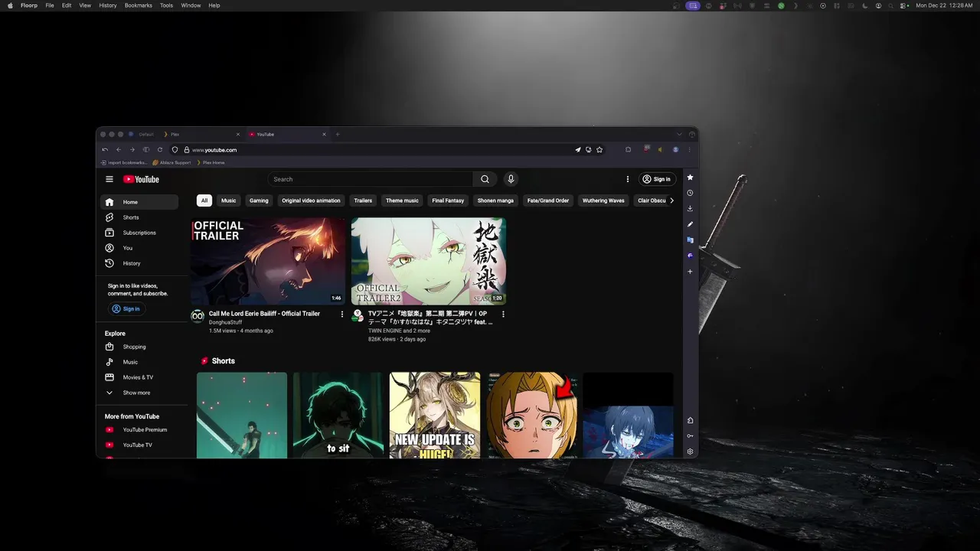Open the 'to sit' short thumbnail
Image resolution: width=980 pixels, height=551 pixels.
338,416
